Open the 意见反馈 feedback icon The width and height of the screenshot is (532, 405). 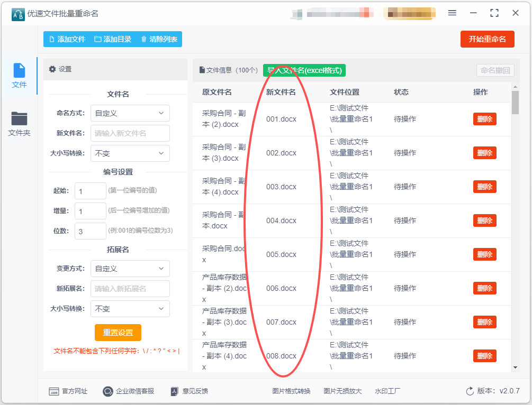point(174,391)
